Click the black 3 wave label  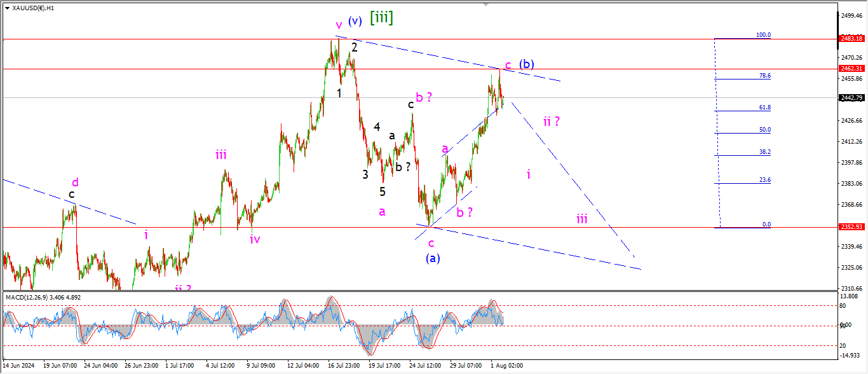click(365, 174)
